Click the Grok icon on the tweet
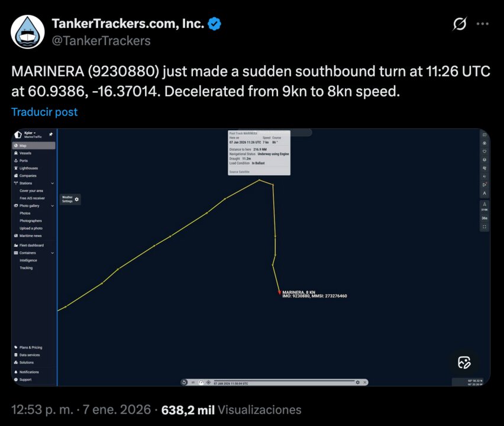This screenshot has height=426, width=504. pyautogui.click(x=460, y=24)
